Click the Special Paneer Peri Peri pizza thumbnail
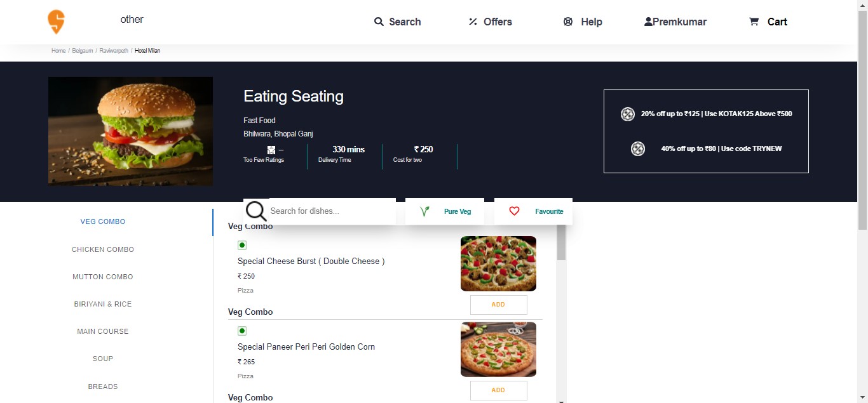The image size is (868, 403). point(498,349)
